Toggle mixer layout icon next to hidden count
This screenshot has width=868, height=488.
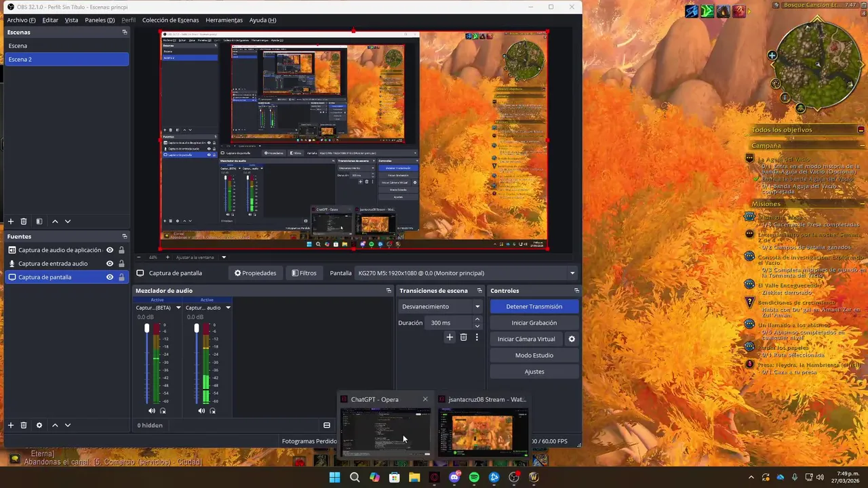point(327,425)
